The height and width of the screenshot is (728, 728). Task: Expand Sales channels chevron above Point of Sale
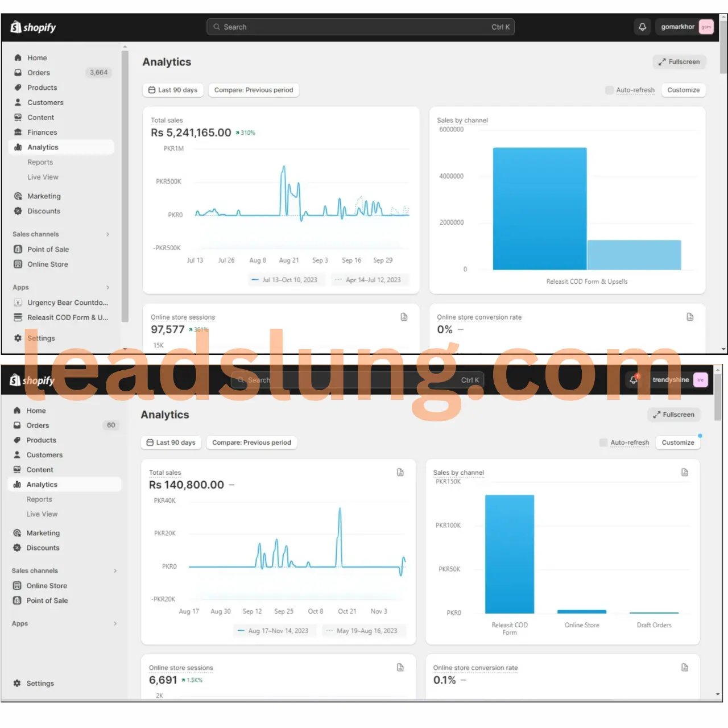pyautogui.click(x=107, y=234)
